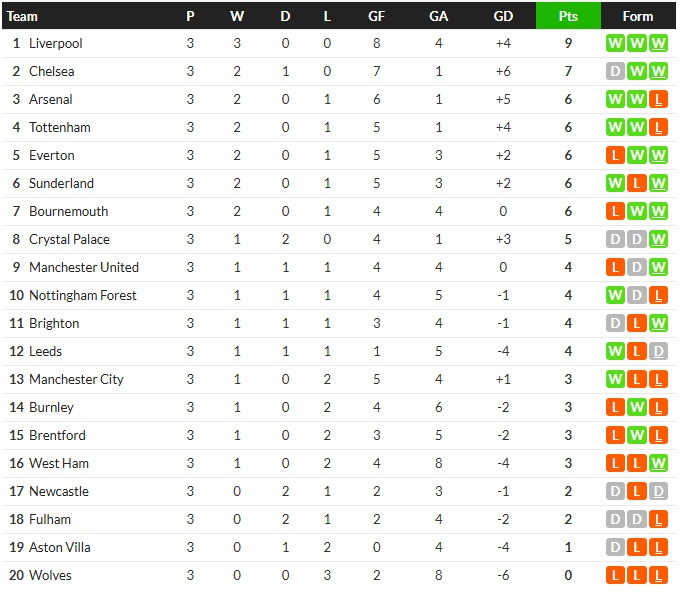Image resolution: width=684 pixels, height=598 pixels.
Task: Open the Crystal Palace team link
Action: tap(69, 239)
